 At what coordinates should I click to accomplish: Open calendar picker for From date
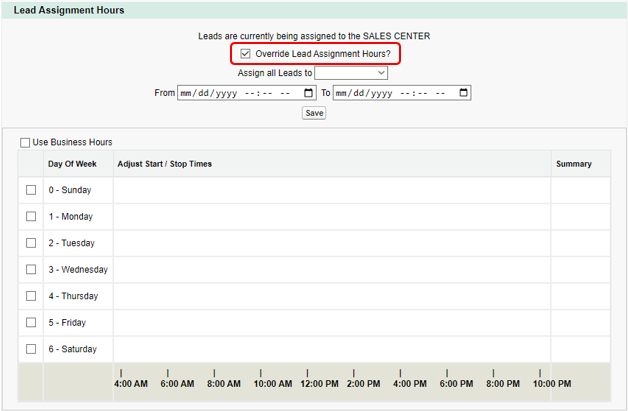(x=308, y=93)
